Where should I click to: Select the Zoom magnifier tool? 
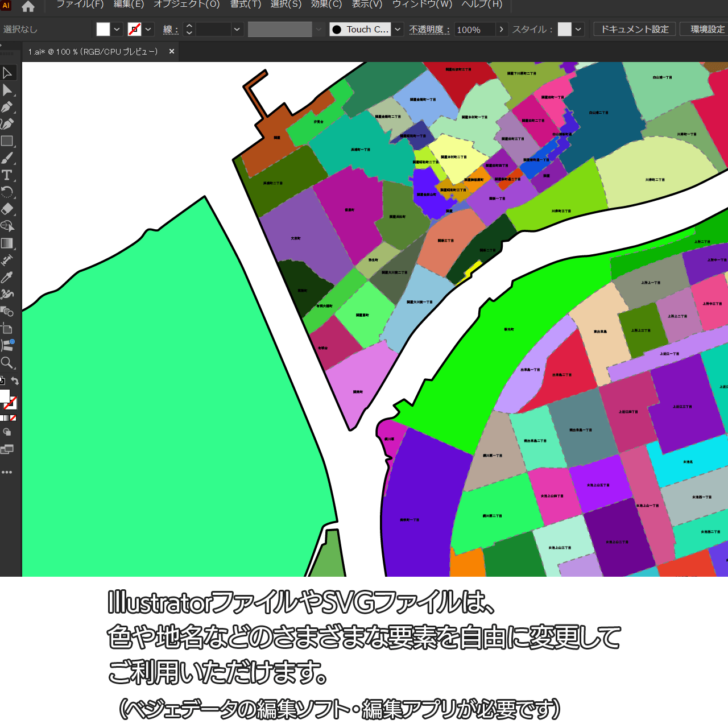coord(7,363)
